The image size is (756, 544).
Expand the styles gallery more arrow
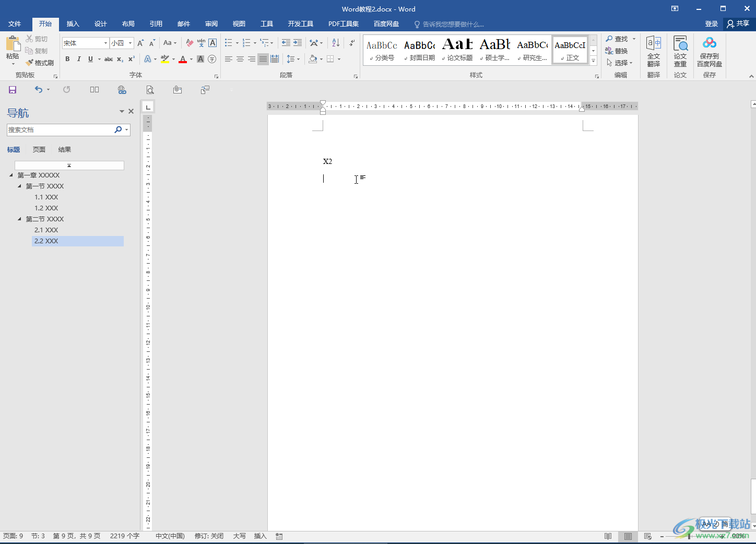pos(593,61)
